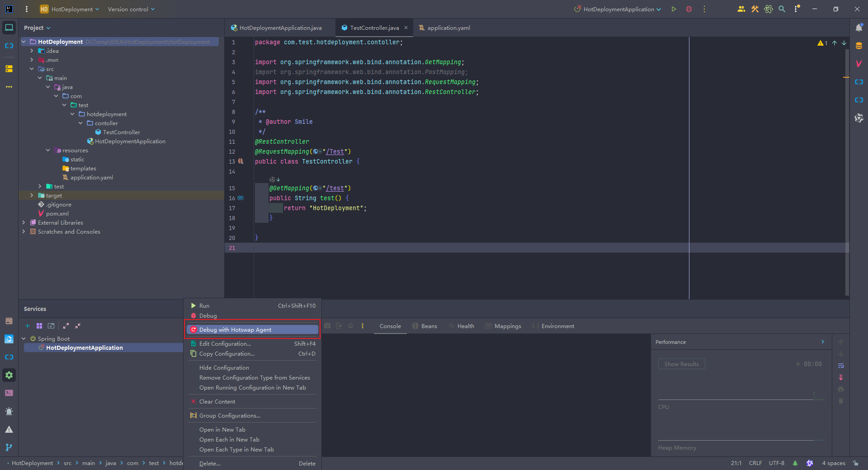Collapse the Performance panel chevron
Screen dimensions: 868x470
pos(823,342)
